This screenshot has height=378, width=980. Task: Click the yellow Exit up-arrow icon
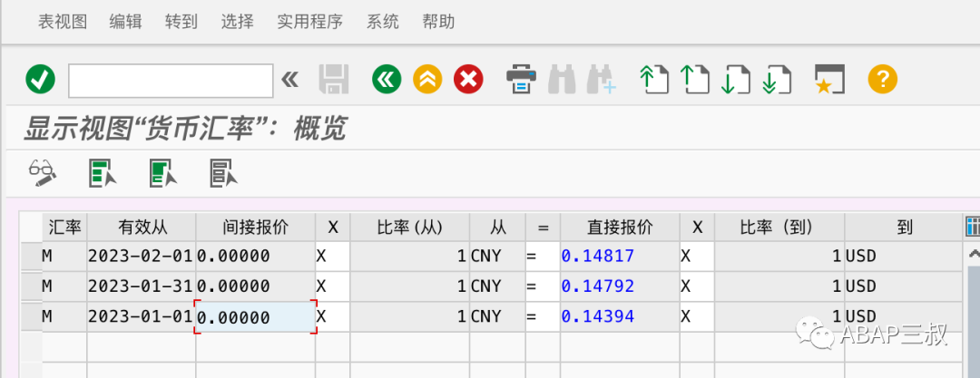[427, 80]
